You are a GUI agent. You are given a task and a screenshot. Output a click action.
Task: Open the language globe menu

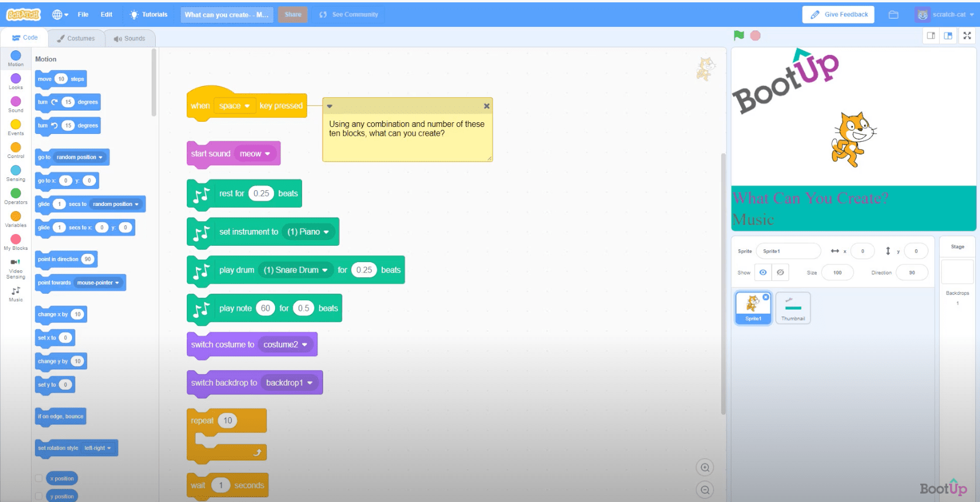60,15
